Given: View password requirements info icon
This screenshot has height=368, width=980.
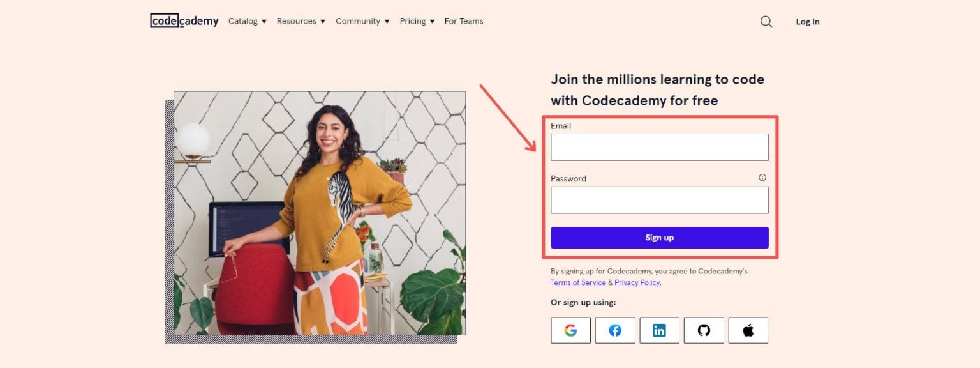Looking at the screenshot, I should [x=762, y=178].
